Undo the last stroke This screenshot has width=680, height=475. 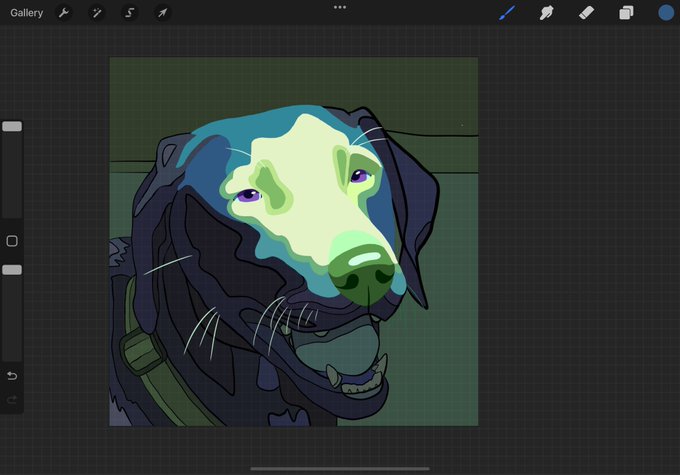(x=12, y=376)
